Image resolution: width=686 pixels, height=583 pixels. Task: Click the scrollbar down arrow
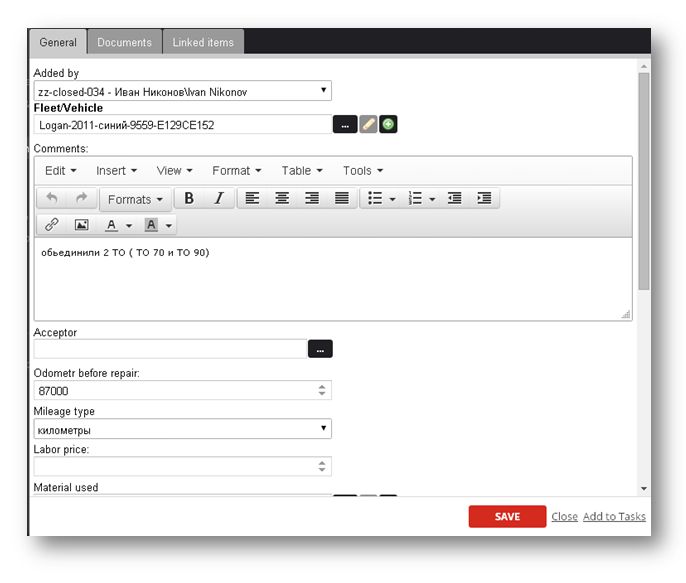(x=644, y=489)
